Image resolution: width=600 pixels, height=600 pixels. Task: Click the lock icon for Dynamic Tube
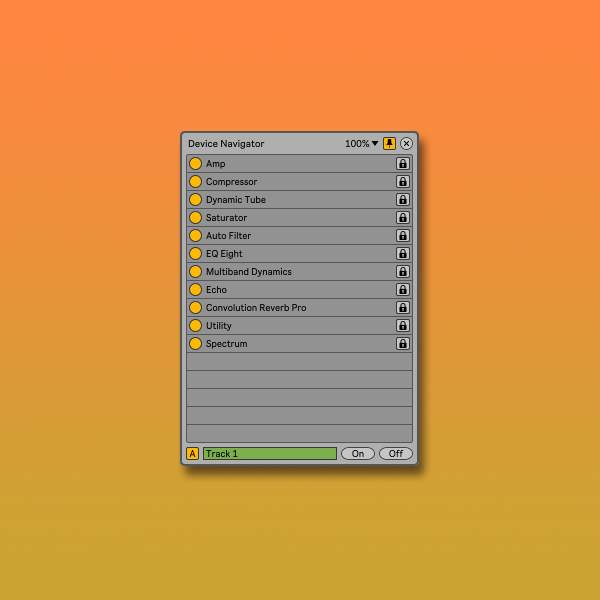coord(403,200)
